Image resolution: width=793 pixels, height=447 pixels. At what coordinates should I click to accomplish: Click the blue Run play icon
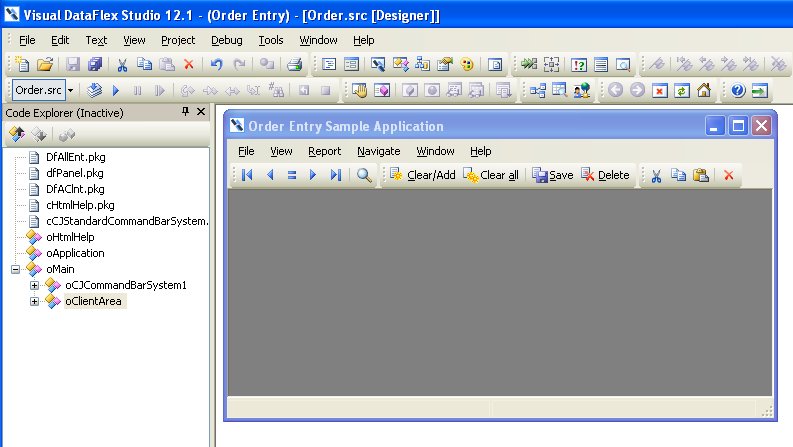pos(116,91)
